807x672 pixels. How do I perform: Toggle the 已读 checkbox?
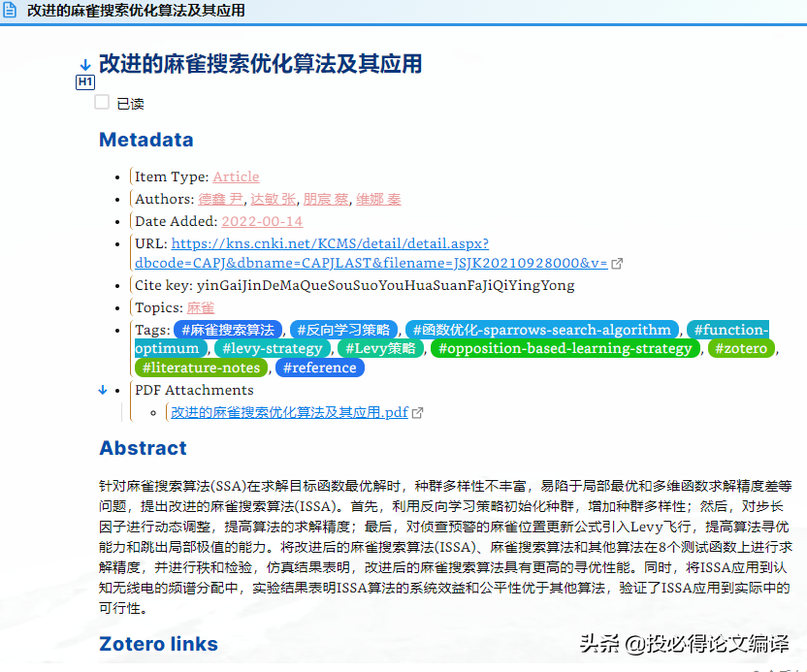click(101, 102)
